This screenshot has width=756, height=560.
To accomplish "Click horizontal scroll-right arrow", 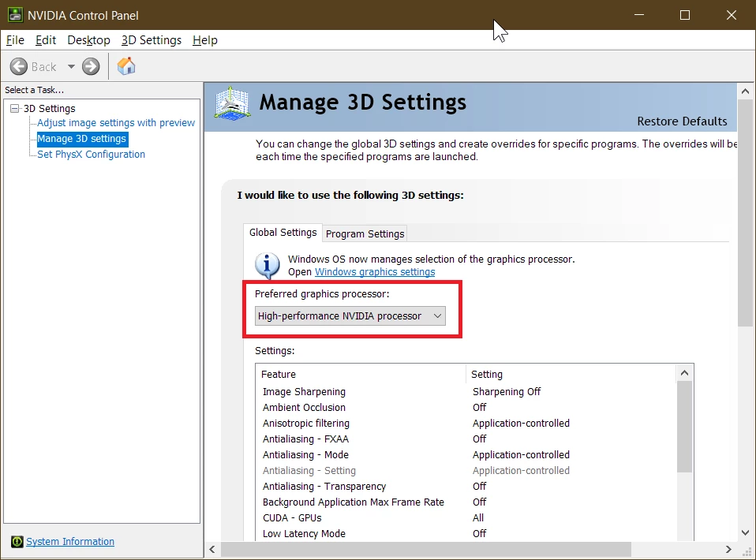I will [x=728, y=550].
